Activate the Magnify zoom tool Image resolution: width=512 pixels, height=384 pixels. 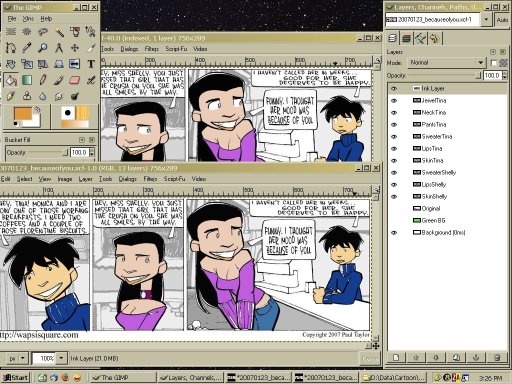coord(43,48)
